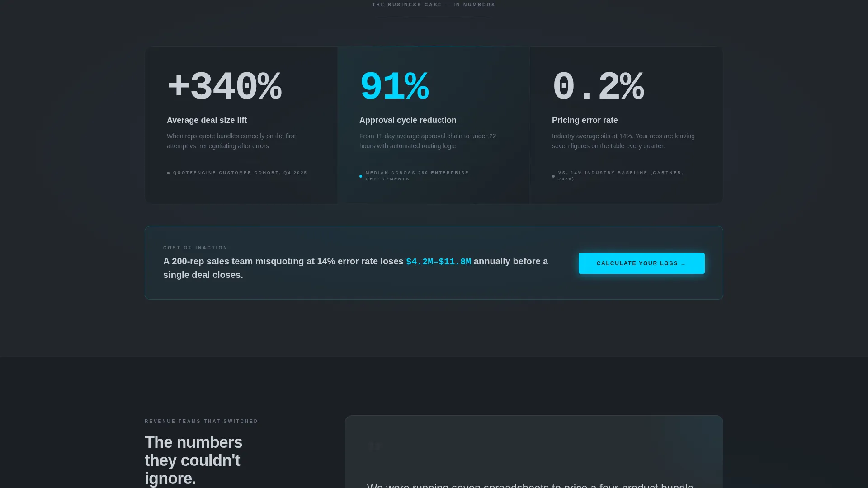
Task: Click the Cost of Inaction label
Action: point(195,248)
